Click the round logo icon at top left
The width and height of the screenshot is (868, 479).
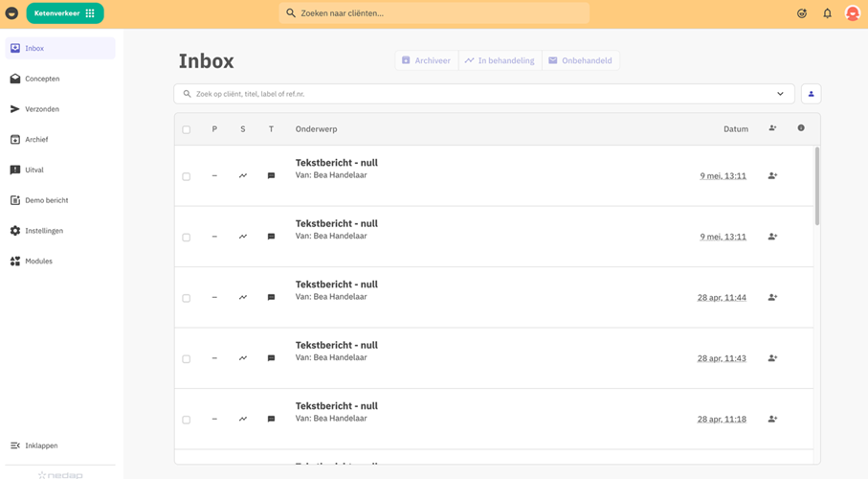(11, 13)
